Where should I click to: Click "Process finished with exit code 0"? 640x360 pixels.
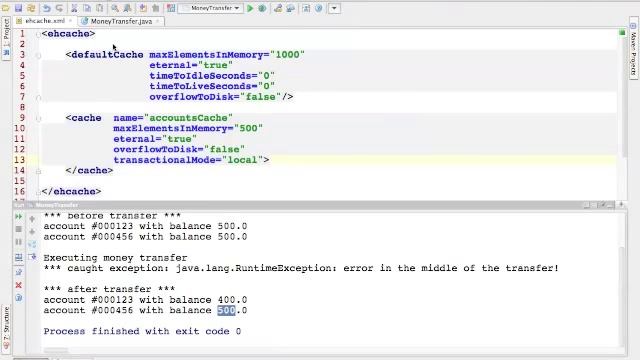click(x=142, y=331)
